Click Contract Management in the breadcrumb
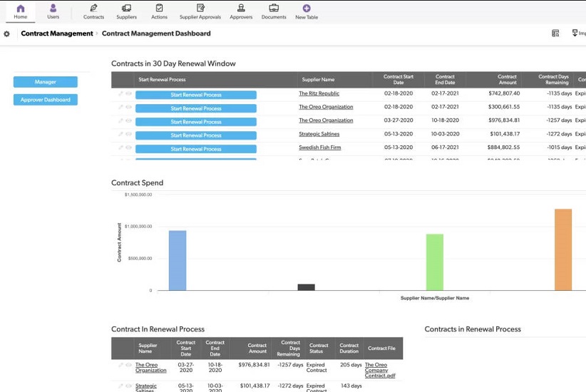The image size is (586, 392). coord(57,33)
